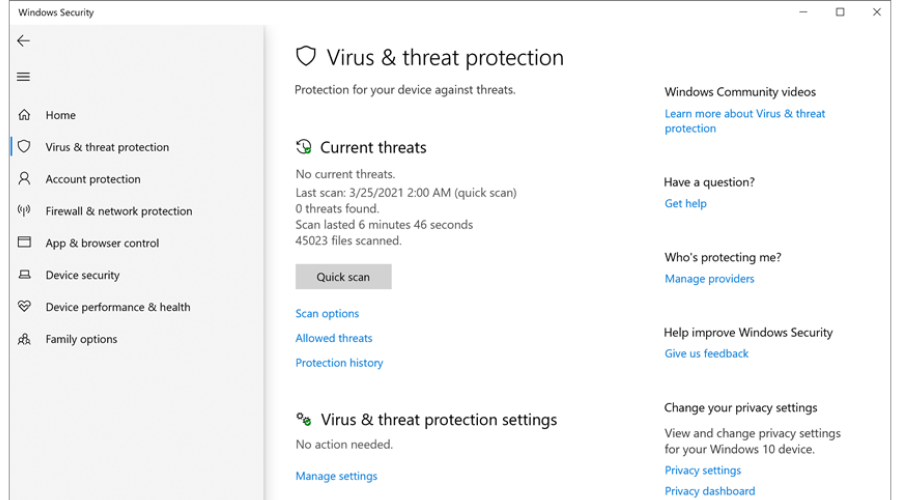Click the back arrow icon
The image size is (900, 500).
24,41
